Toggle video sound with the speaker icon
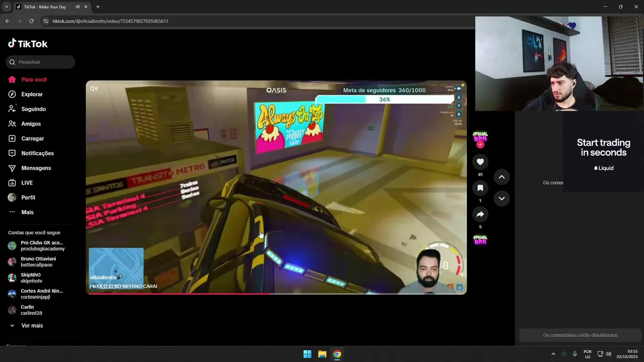The width and height of the screenshot is (644, 362). pos(94,88)
